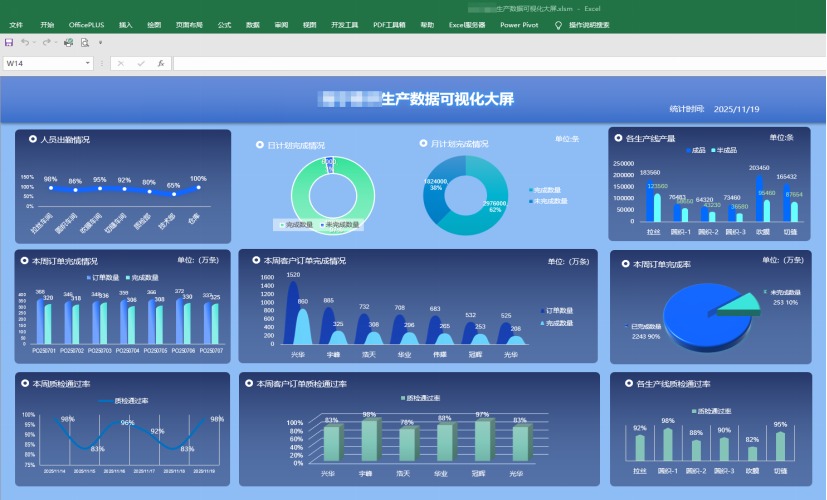Switch to the 数据 ribbon tab
This screenshot has height=500, width=827.
coord(253,24)
